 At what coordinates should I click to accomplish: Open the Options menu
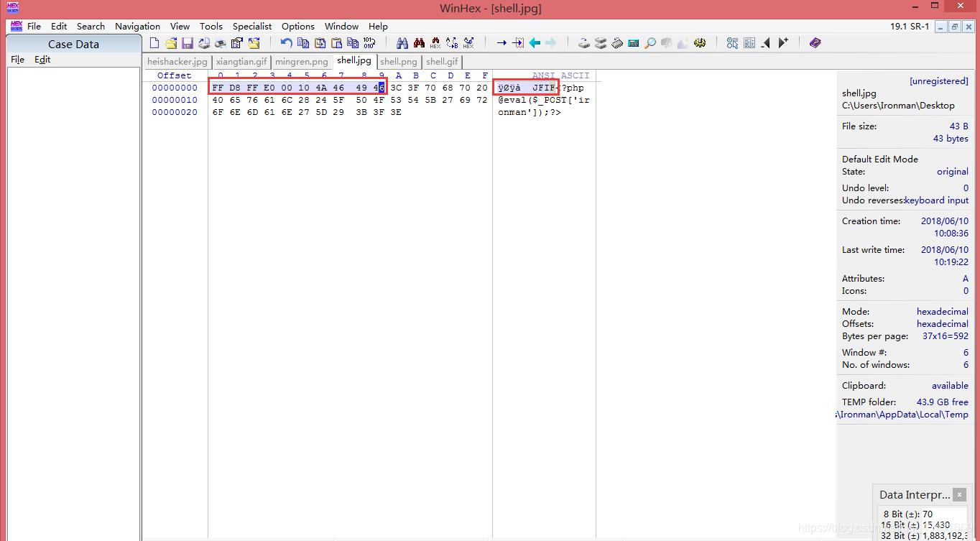(298, 26)
